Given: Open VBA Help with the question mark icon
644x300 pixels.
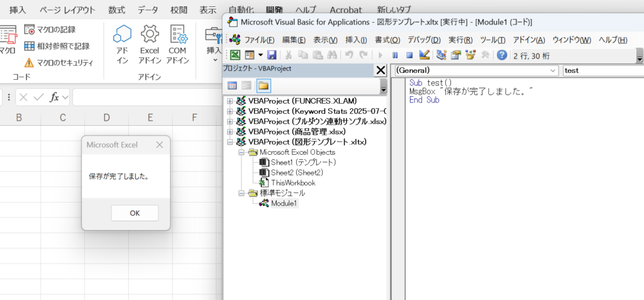Looking at the screenshot, I should tap(502, 55).
